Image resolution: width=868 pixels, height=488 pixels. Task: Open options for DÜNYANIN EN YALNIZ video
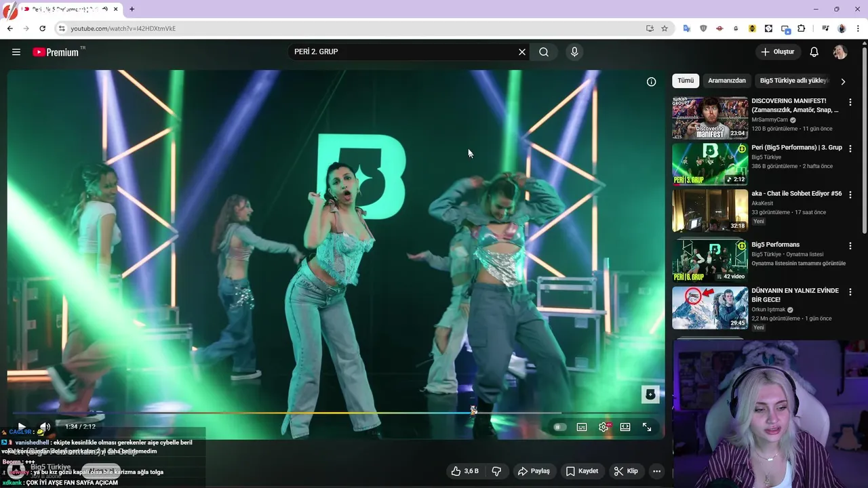850,292
